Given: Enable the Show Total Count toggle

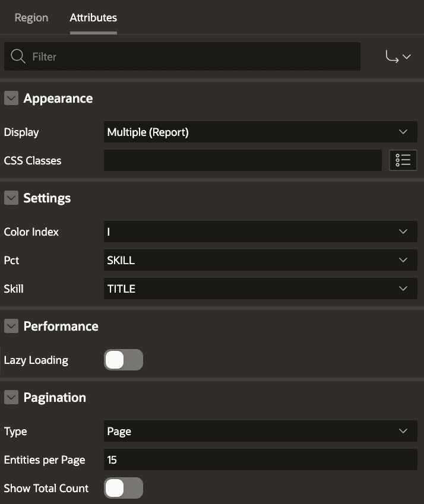Looking at the screenshot, I should point(124,488).
